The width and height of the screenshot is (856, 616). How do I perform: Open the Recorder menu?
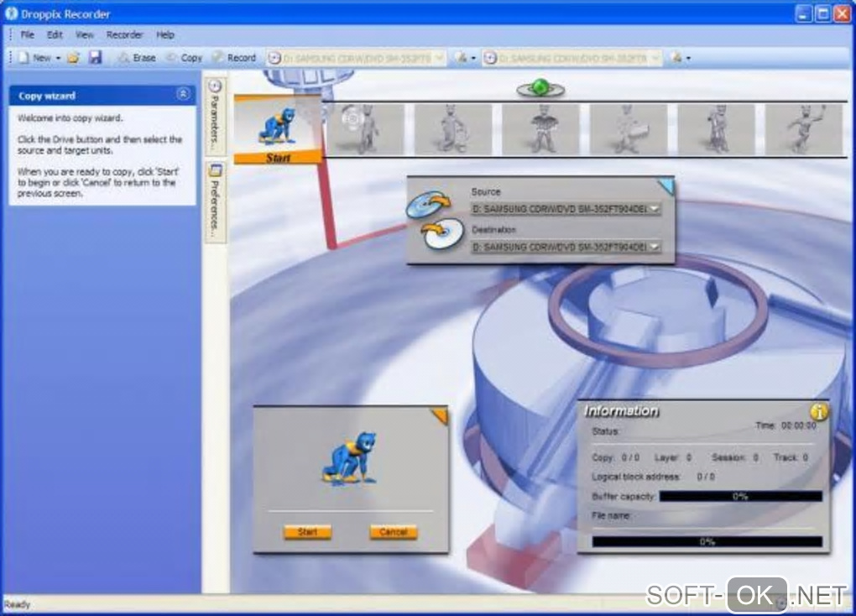[124, 35]
